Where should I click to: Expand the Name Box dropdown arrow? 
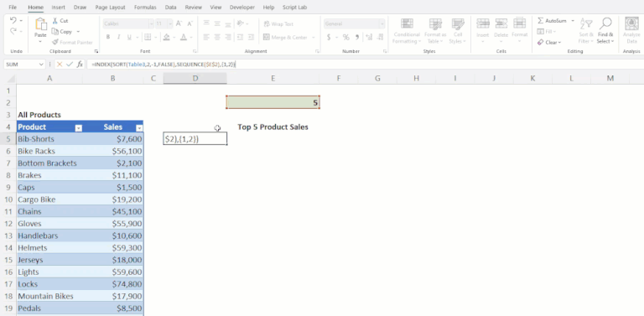[41, 65]
